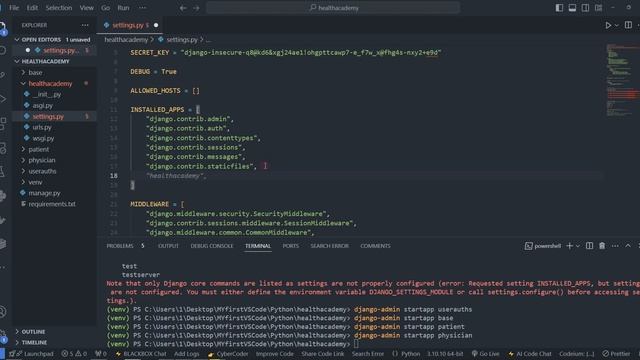Split the editor to the right
The height and width of the screenshot is (360, 640).
click(628, 25)
